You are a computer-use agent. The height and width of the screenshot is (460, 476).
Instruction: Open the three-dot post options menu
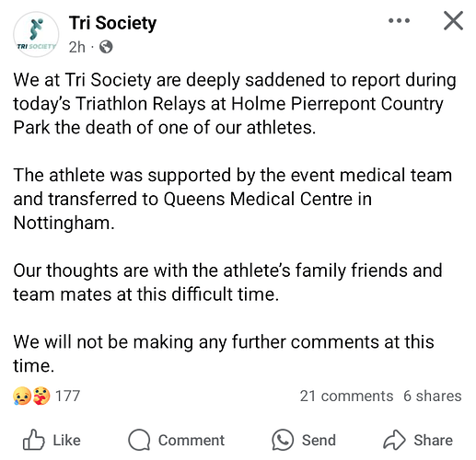tap(399, 21)
